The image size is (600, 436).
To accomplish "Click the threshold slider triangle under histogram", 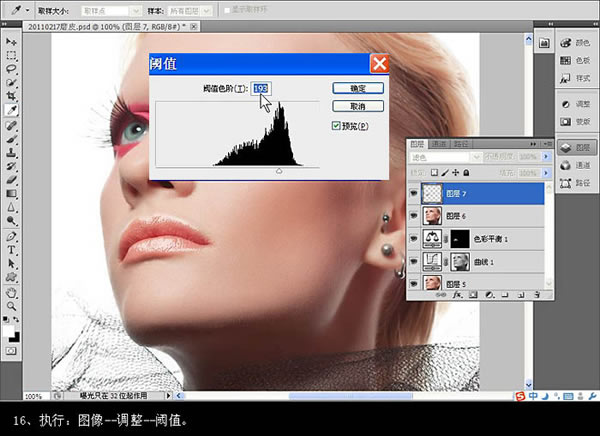I will (279, 171).
